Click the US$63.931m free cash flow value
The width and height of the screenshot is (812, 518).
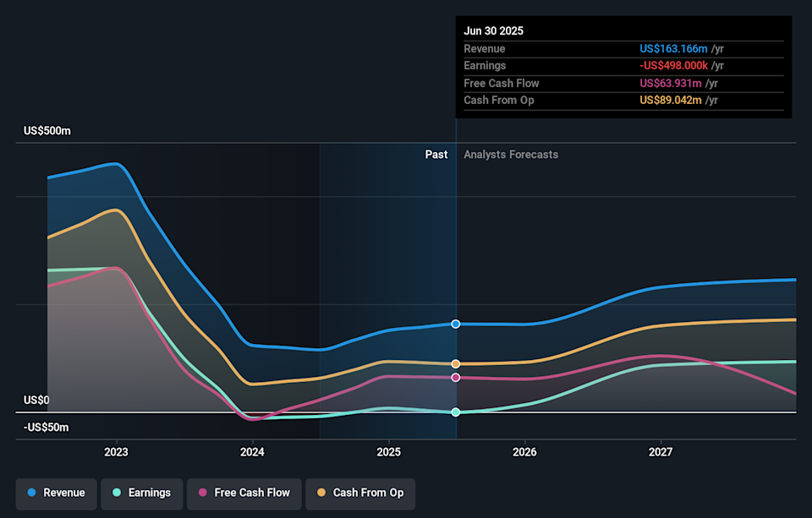671,84
